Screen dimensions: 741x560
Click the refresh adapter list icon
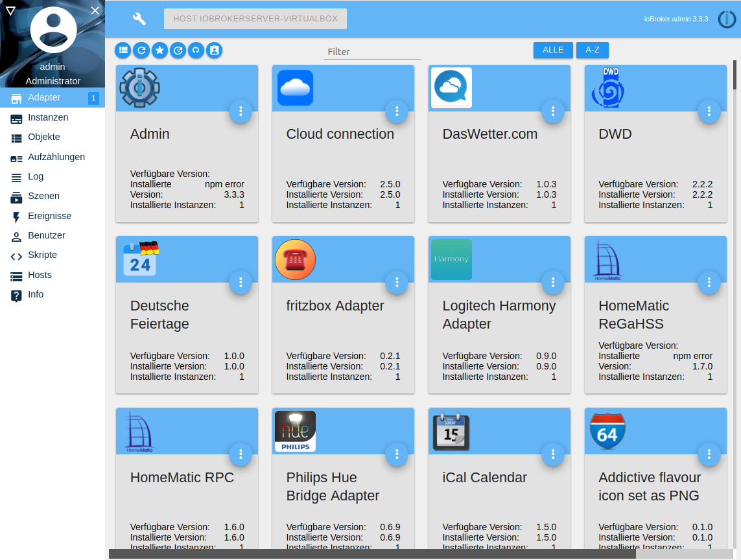pyautogui.click(x=141, y=50)
